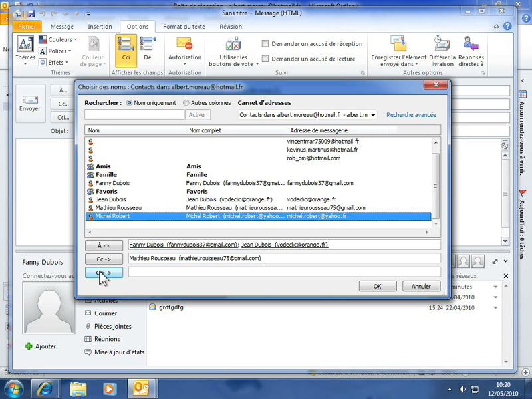Viewport: 532px width, 399px height.
Task: Click the green Ajouter plus icon
Action: tap(29, 346)
